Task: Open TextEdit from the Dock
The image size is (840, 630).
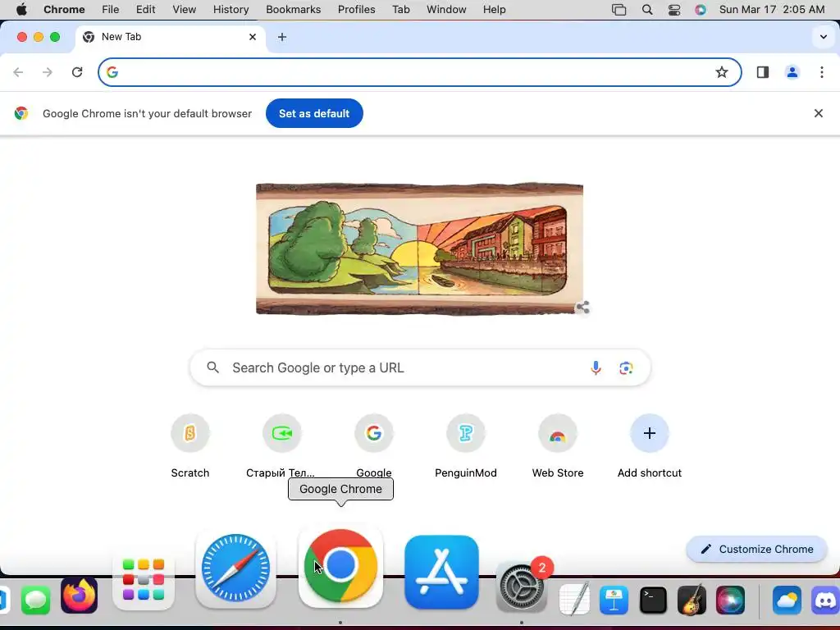Action: pos(574,599)
